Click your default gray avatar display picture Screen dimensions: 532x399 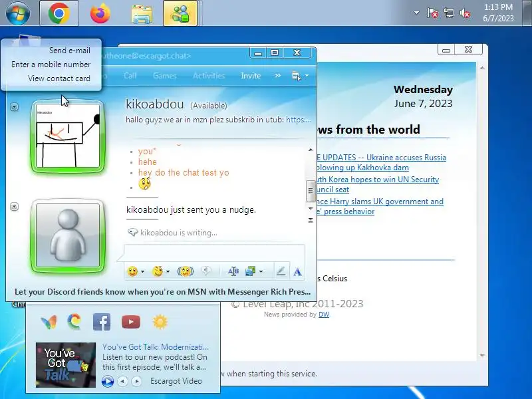tap(68, 236)
